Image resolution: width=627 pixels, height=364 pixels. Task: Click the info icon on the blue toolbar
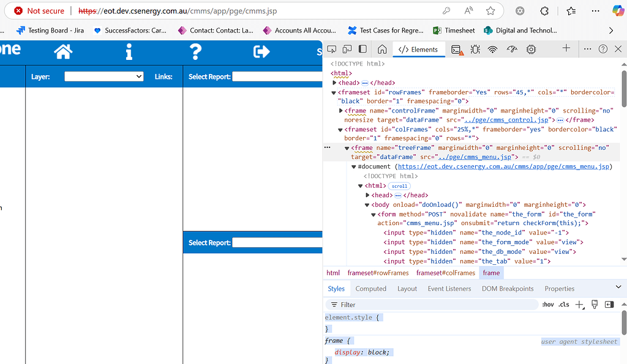coord(129,52)
